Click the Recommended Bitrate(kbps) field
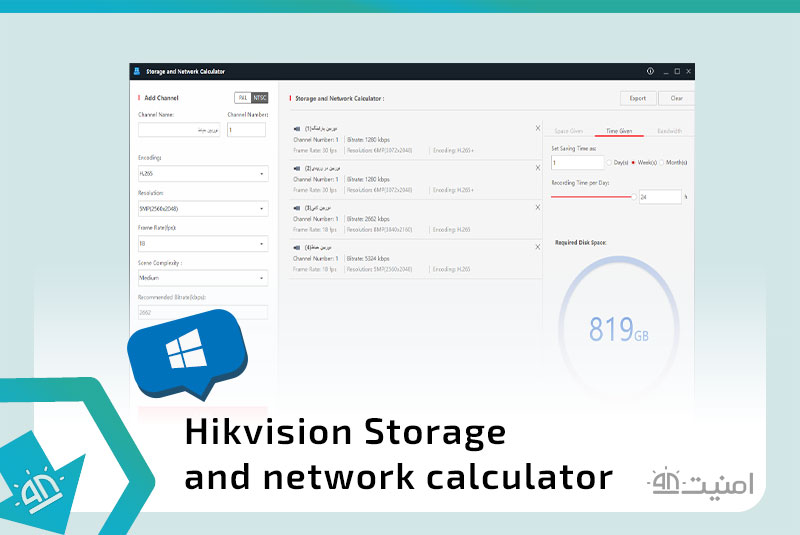 [x=203, y=312]
